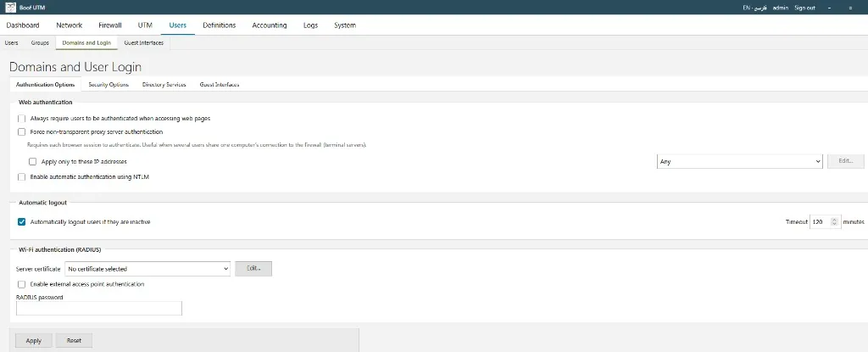Tick Enable external access point authentication
This screenshot has width=868, height=352.
[x=21, y=284]
